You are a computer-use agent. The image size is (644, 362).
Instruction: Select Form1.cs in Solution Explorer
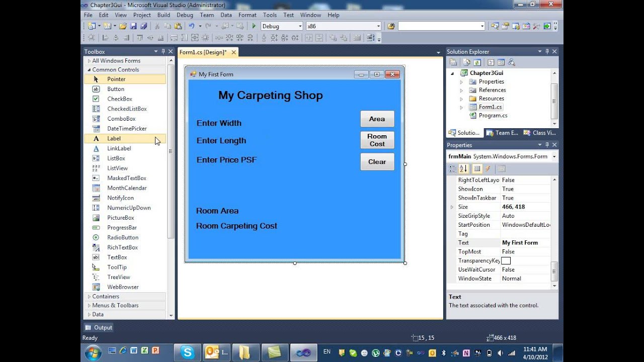point(490,107)
